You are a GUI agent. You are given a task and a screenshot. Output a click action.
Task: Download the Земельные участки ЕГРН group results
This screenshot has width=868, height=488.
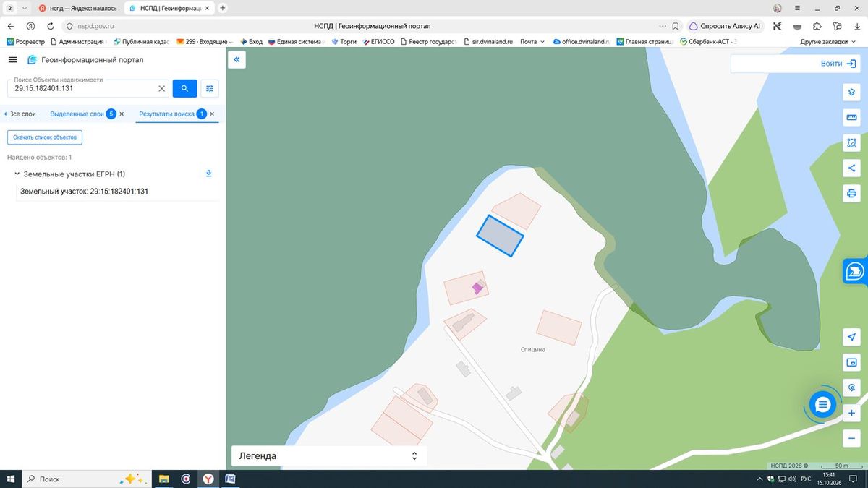coord(208,174)
